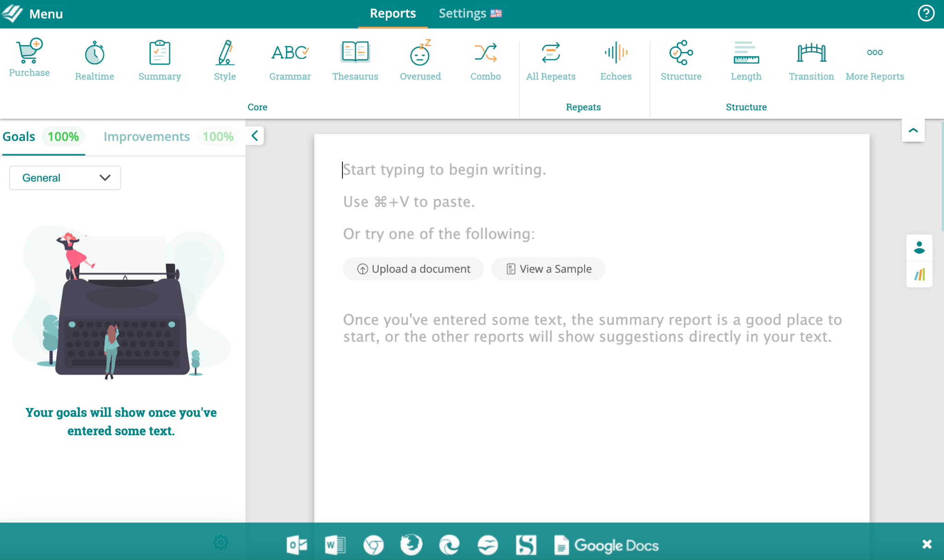Run the Transition report
The height and width of the screenshot is (560, 944).
pyautogui.click(x=811, y=61)
